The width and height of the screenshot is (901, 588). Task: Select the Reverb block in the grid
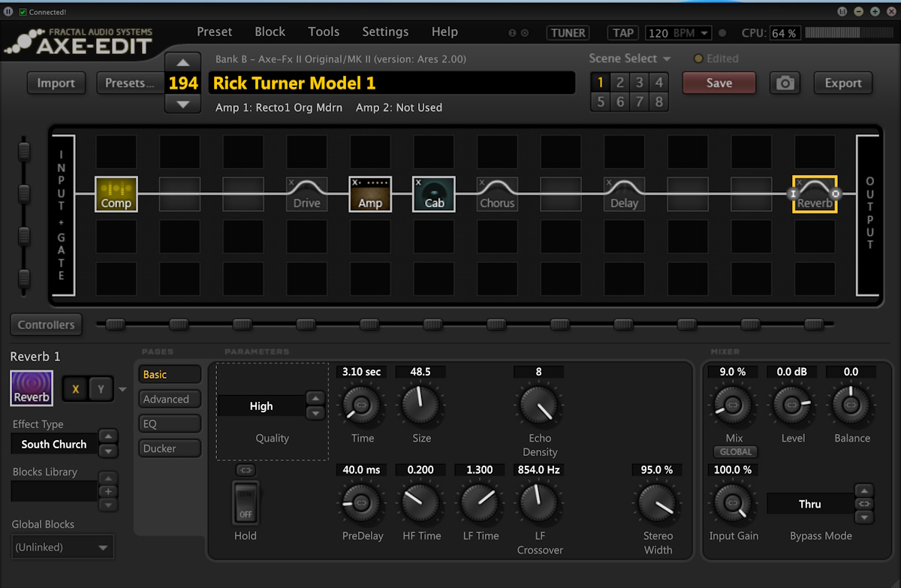(815, 194)
